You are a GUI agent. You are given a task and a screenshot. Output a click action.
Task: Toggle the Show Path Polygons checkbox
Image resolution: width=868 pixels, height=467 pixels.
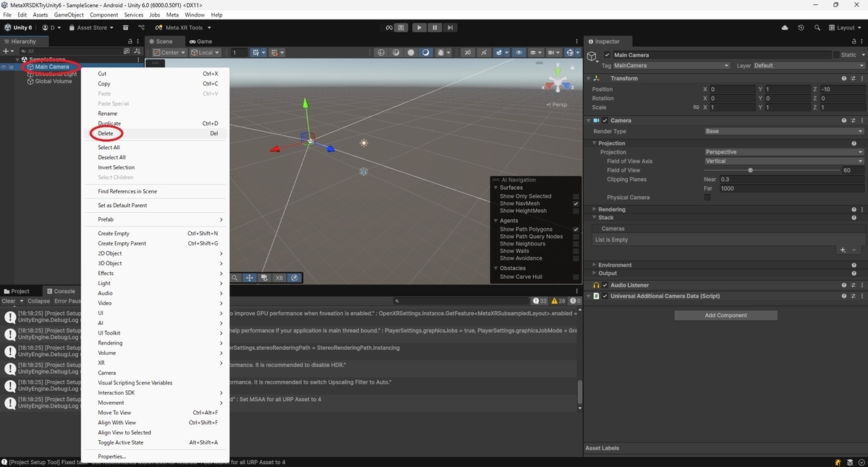tap(576, 229)
